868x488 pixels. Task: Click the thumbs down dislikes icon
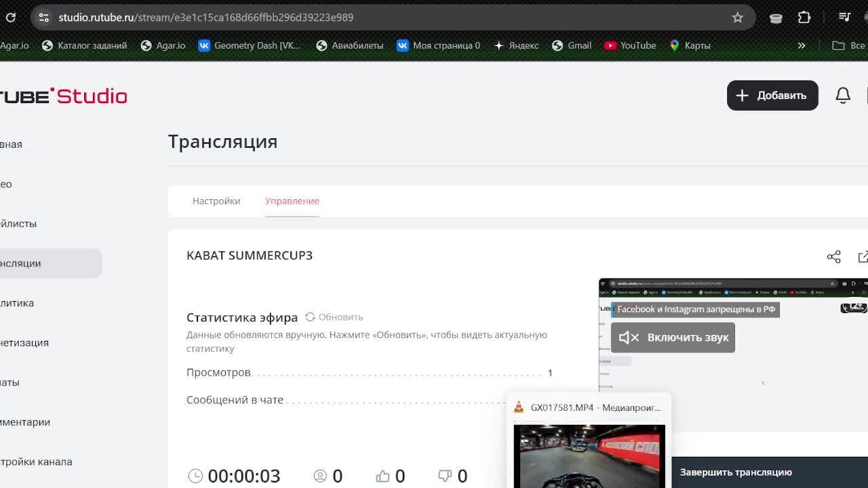[x=445, y=476]
